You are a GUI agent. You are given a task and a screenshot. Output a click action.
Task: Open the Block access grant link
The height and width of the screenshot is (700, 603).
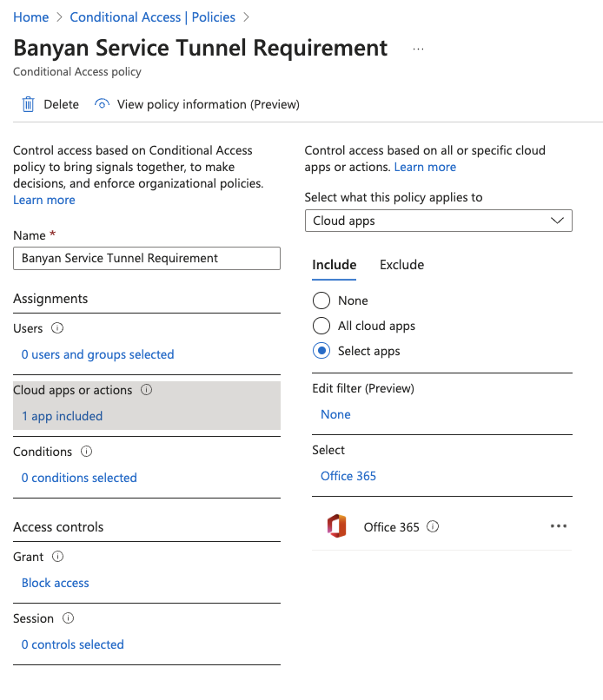click(56, 583)
